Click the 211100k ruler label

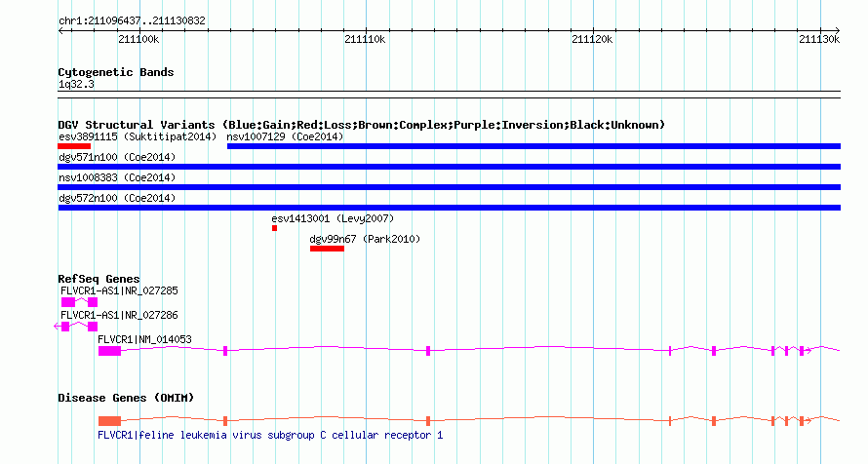coord(138,39)
